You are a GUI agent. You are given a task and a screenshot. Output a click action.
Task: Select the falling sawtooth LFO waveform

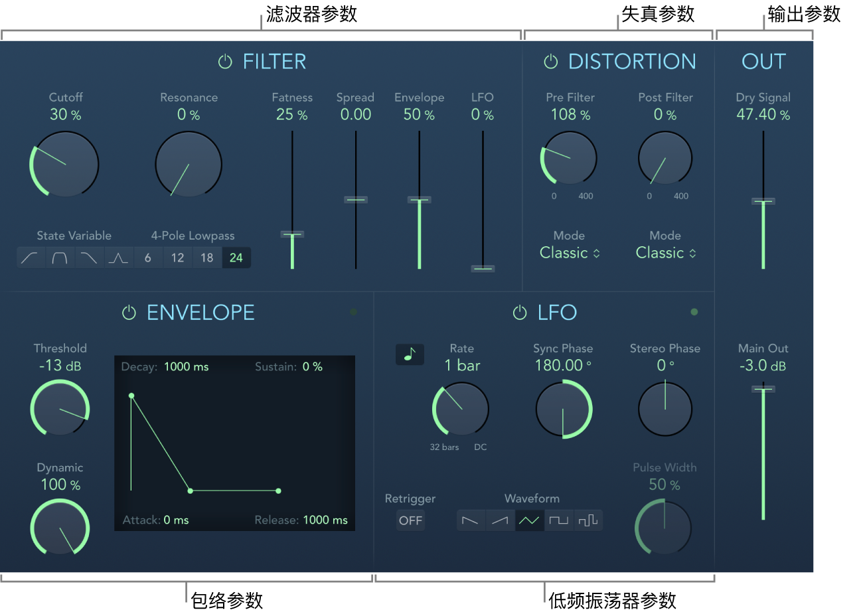pos(471,520)
